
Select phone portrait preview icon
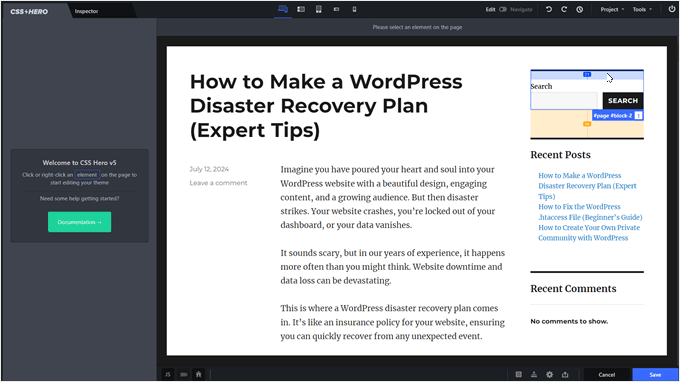pos(354,9)
